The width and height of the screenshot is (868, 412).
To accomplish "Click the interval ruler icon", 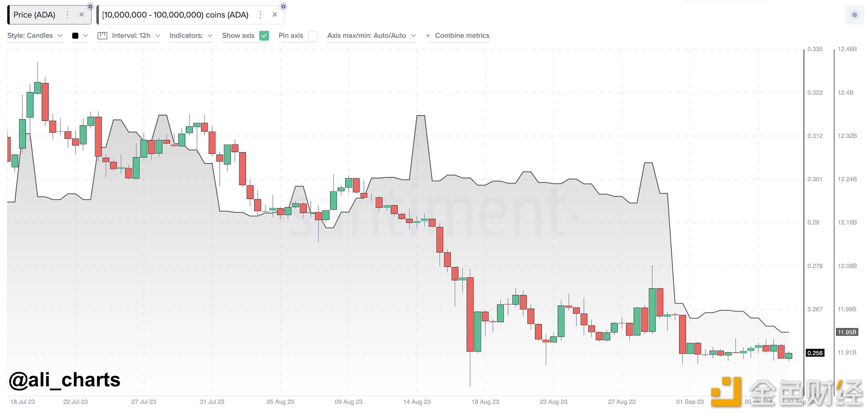I will tap(102, 35).
